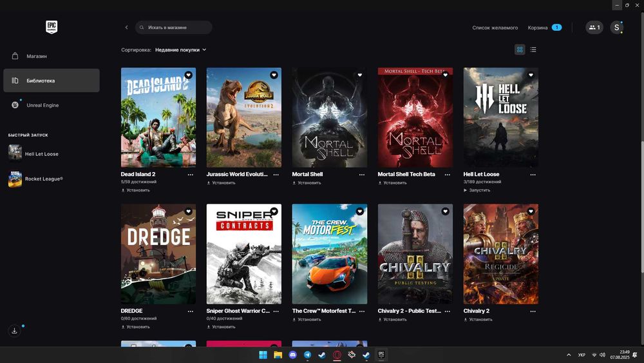Click the cart count badge
The width and height of the screenshot is (644, 363).
(556, 28)
